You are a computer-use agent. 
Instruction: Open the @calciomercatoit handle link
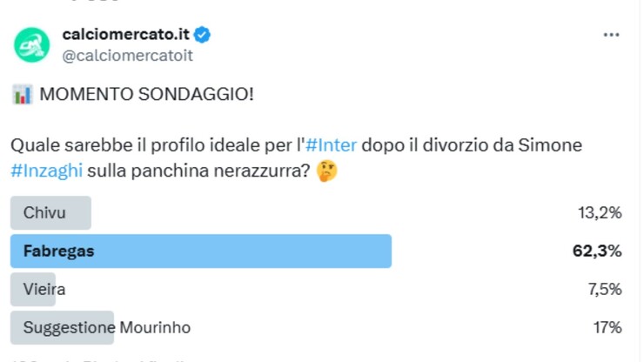point(127,55)
